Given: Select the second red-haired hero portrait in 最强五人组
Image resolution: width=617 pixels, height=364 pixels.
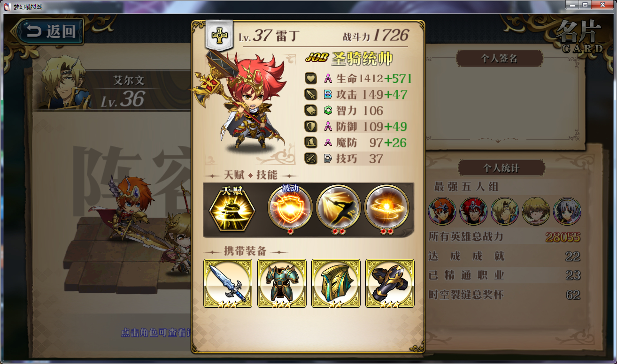Looking at the screenshot, I should 473,211.
